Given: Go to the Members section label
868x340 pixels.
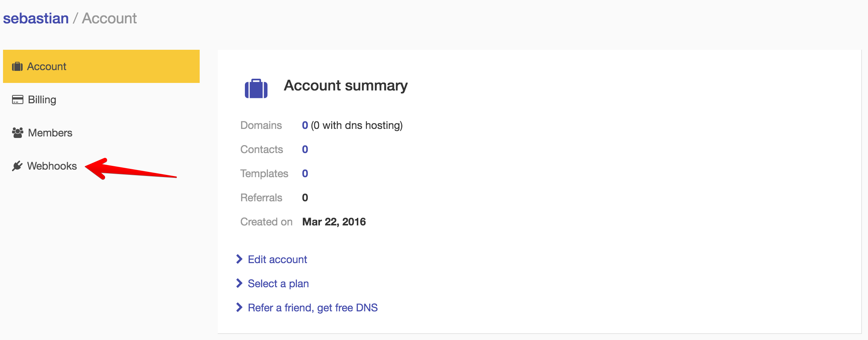Looking at the screenshot, I should coord(50,133).
